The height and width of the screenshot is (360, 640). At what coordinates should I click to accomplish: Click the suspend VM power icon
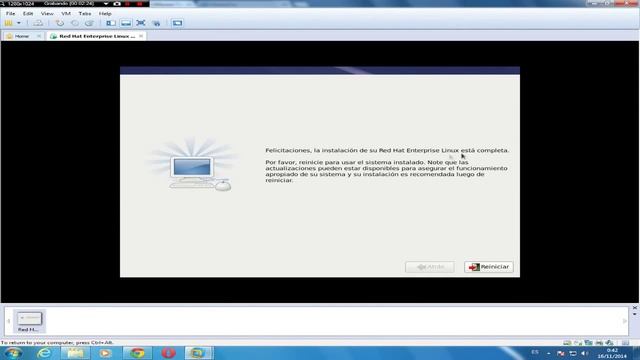point(9,23)
